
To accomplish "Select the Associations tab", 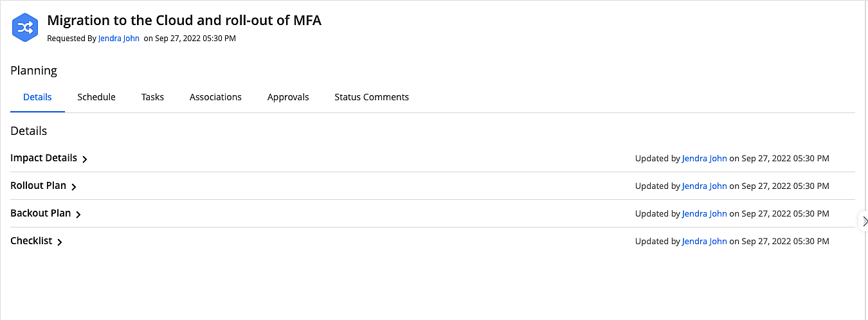I will [x=215, y=97].
